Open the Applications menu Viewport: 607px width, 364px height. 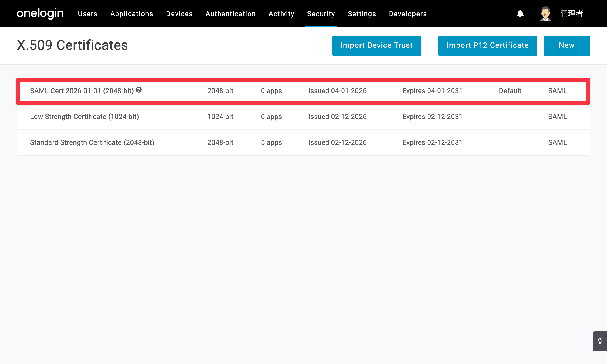tap(132, 14)
